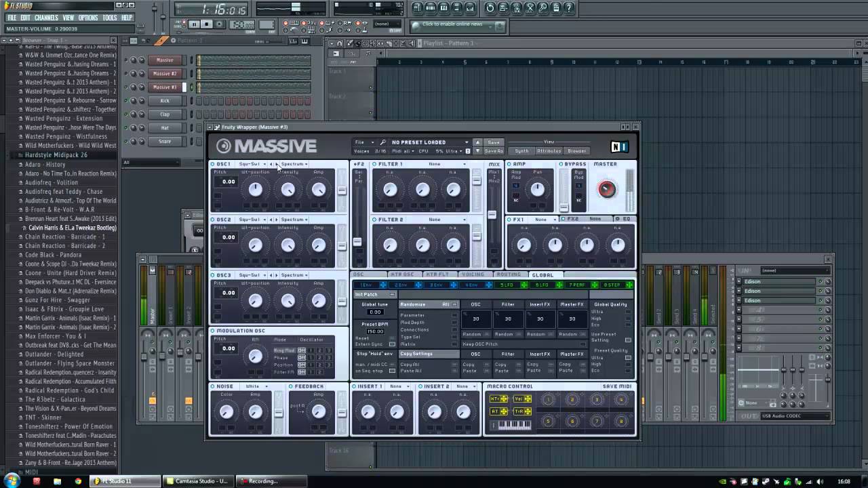Toggle Noise section power button
Screen dimensions: 868x488
pyautogui.click(x=213, y=386)
